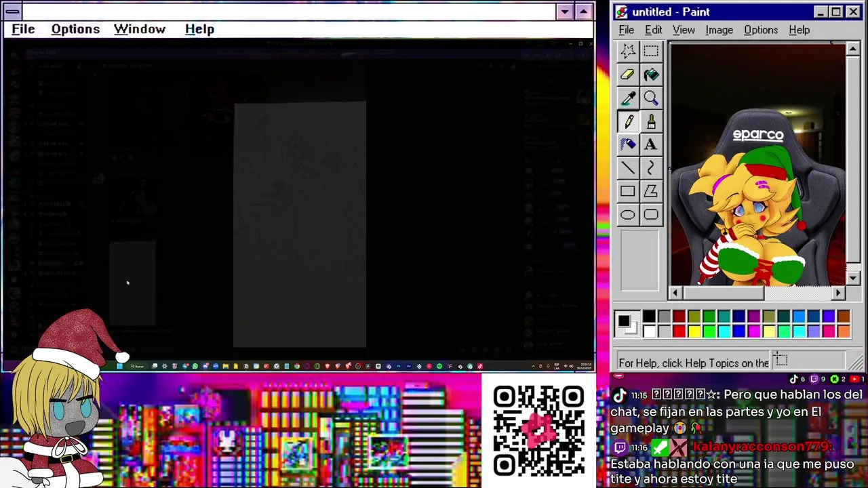The image size is (868, 488).
Task: Pick the Rectangle shape tool
Action: point(628,191)
